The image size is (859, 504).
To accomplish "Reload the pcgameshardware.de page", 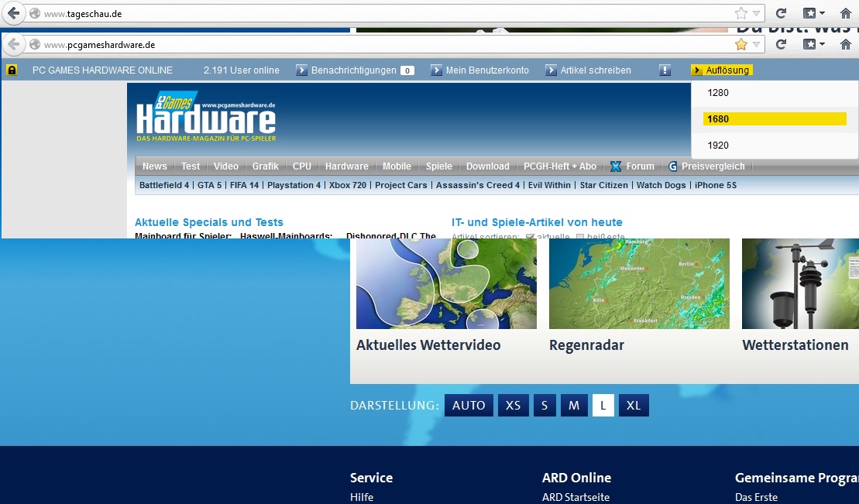I will pyautogui.click(x=782, y=44).
